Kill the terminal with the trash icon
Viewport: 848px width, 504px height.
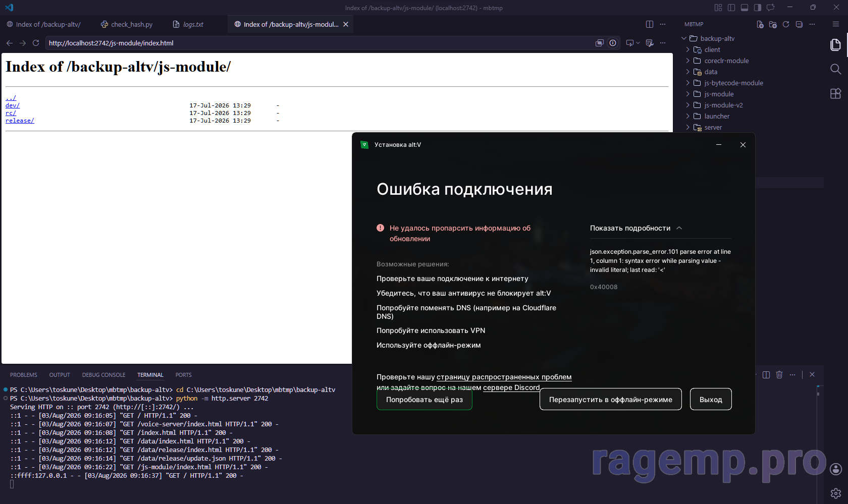tap(779, 375)
